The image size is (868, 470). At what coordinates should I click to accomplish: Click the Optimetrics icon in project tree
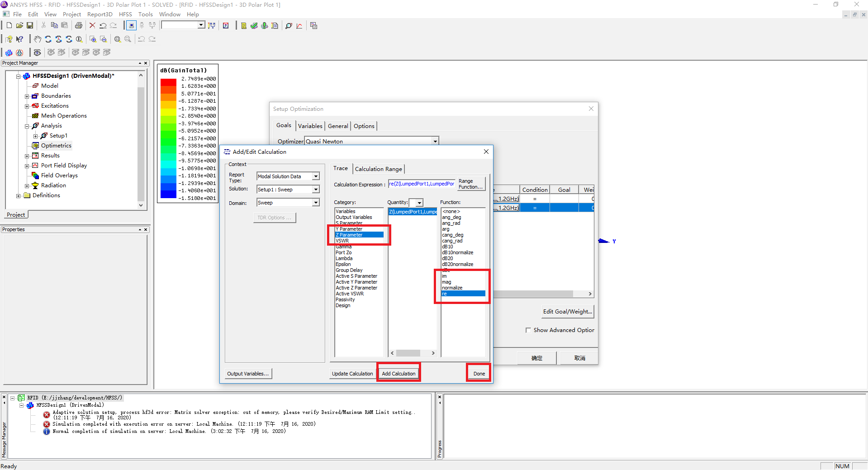tap(35, 146)
